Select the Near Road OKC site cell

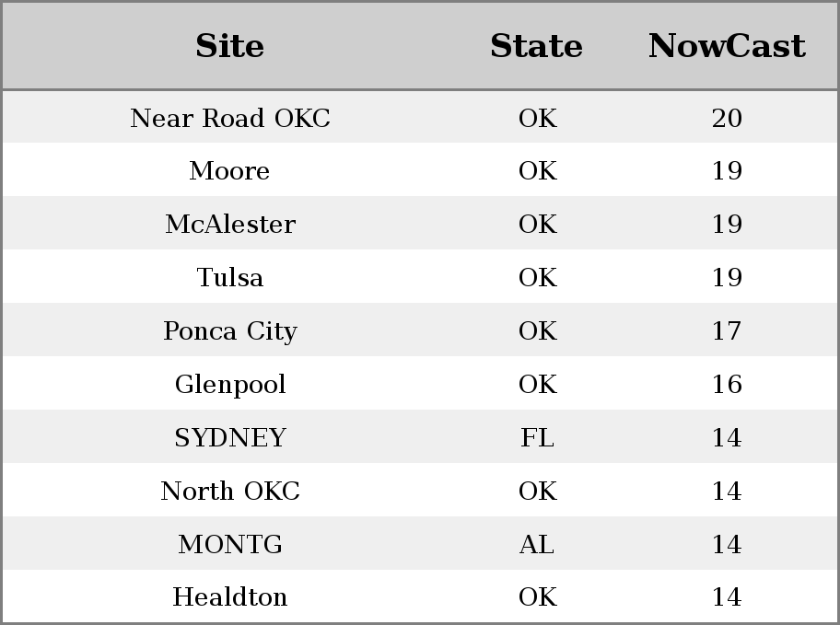[230, 118]
